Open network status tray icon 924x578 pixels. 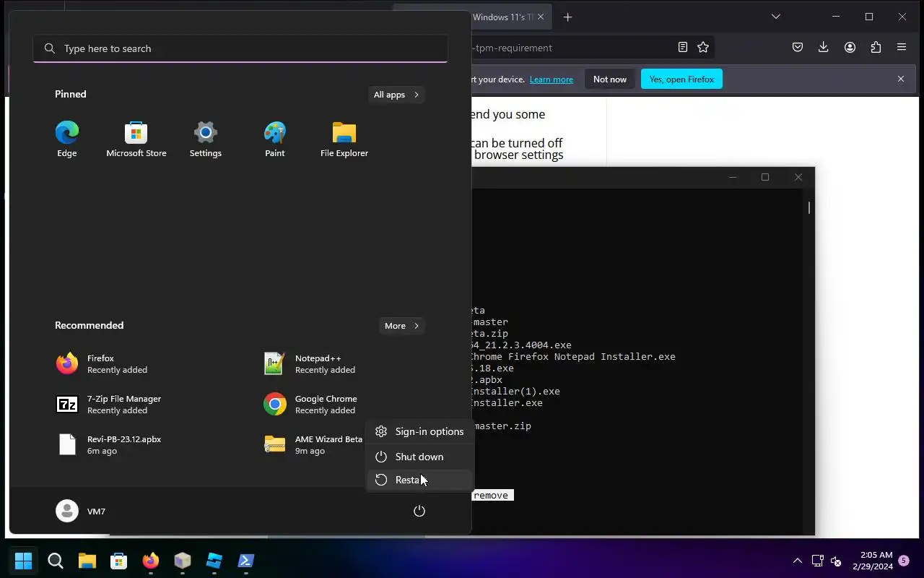817,561
